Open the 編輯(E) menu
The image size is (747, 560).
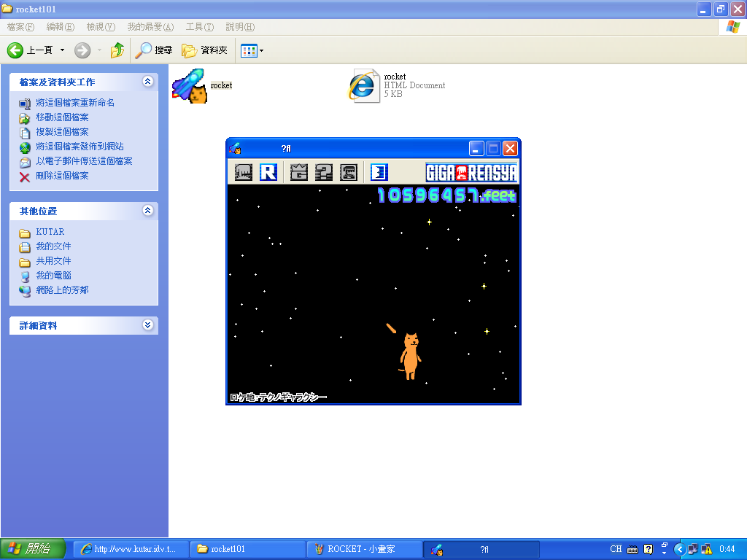click(61, 27)
